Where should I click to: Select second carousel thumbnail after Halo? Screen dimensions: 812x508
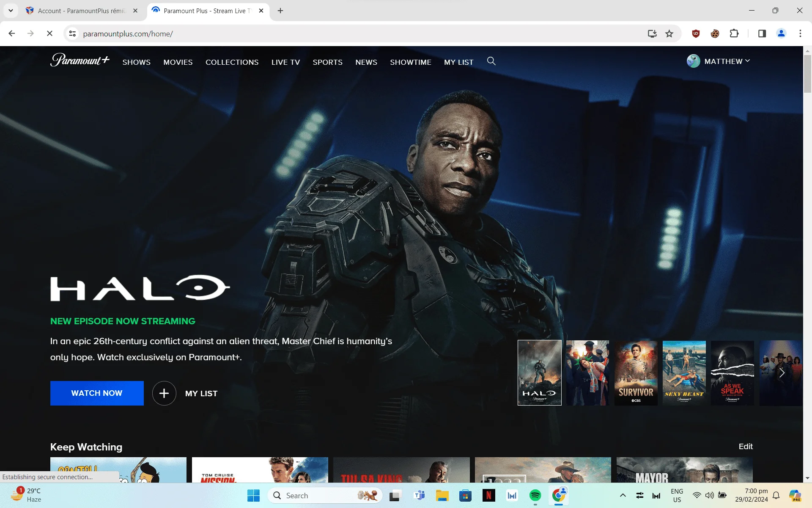[588, 373]
